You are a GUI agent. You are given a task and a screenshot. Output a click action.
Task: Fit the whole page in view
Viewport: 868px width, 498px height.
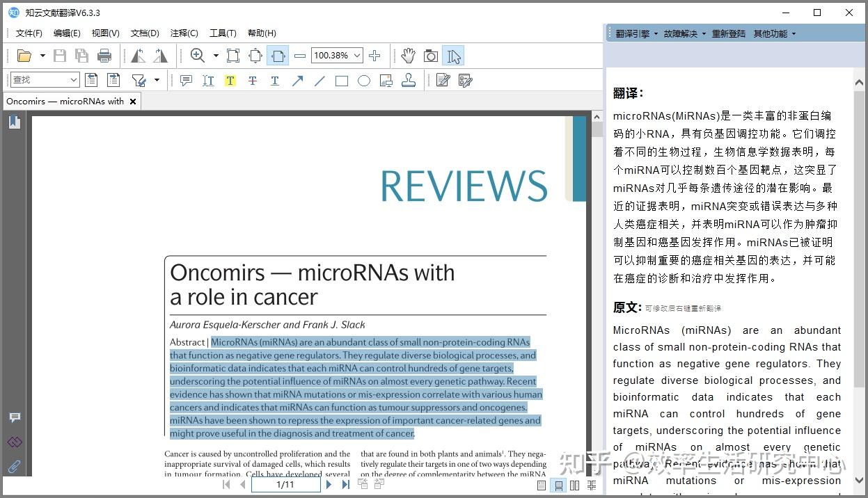pos(255,56)
